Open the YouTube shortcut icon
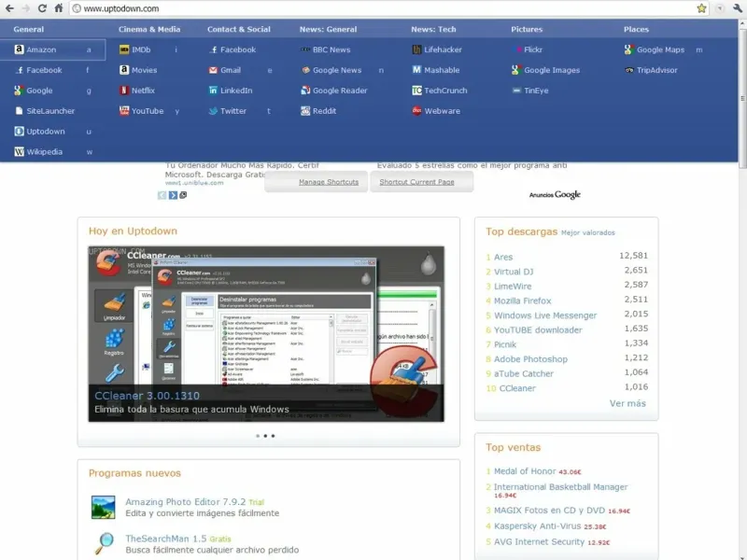Image resolution: width=747 pixels, height=560 pixels. (124, 111)
